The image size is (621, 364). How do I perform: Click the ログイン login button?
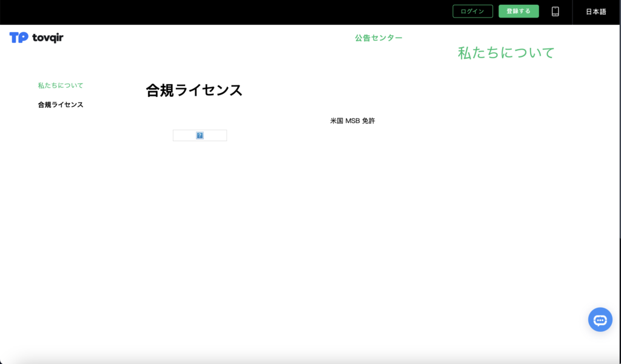(x=472, y=12)
